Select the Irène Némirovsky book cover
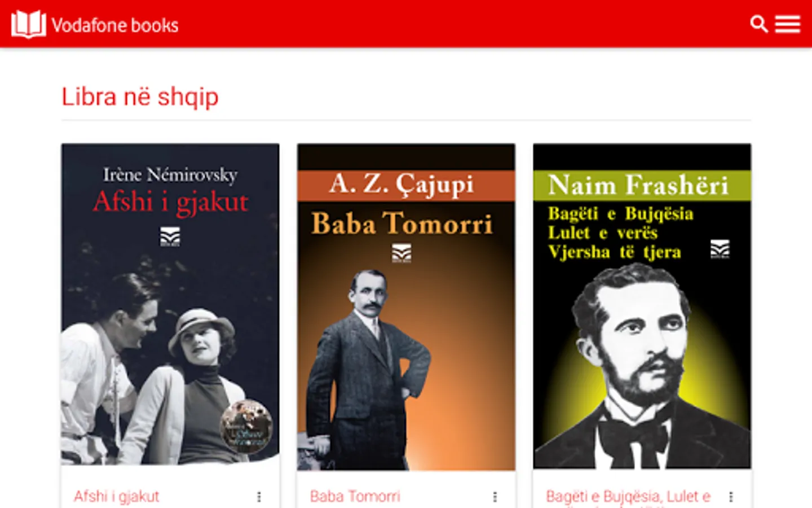The width and height of the screenshot is (812, 508). coord(170,305)
